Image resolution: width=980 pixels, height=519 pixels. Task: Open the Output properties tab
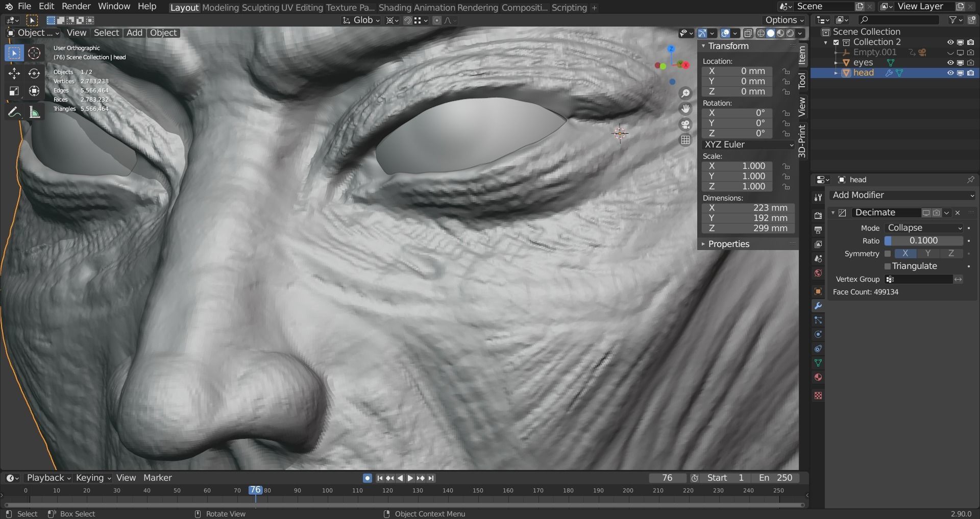(x=818, y=230)
